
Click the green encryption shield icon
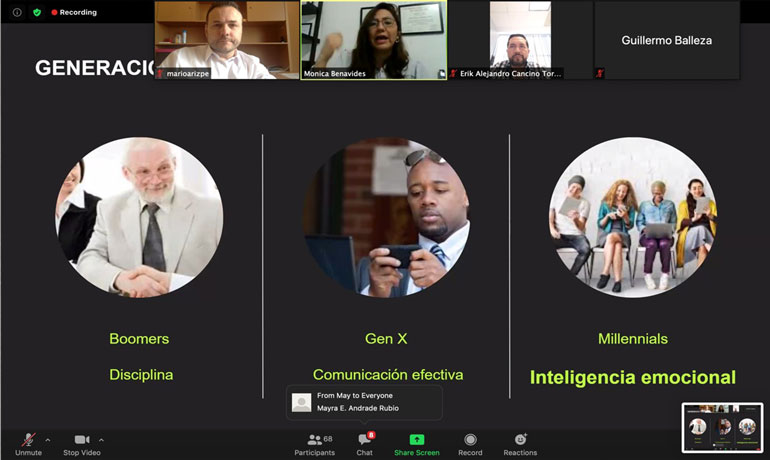pyautogui.click(x=37, y=12)
